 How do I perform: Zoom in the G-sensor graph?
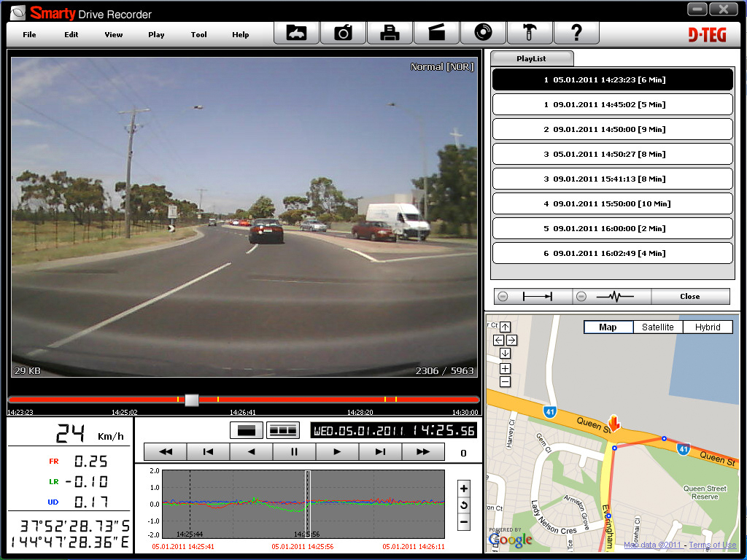coord(463,488)
